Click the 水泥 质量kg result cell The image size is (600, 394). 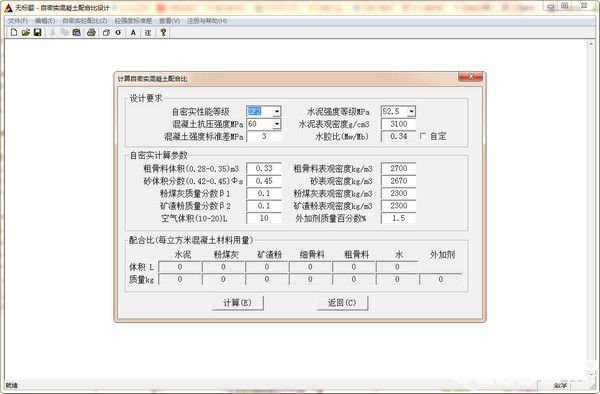pos(180,279)
